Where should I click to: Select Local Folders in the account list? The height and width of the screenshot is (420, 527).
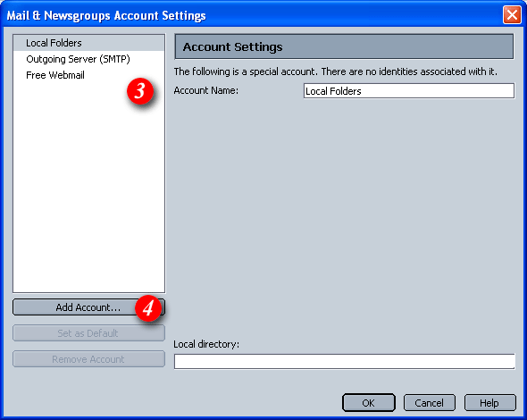[88, 43]
